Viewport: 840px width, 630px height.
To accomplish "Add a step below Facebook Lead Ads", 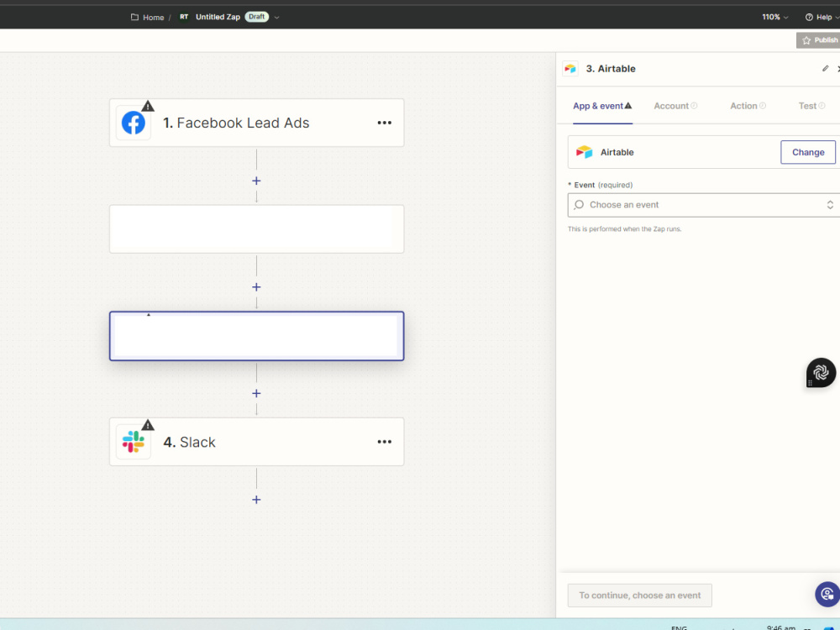I will pos(256,181).
